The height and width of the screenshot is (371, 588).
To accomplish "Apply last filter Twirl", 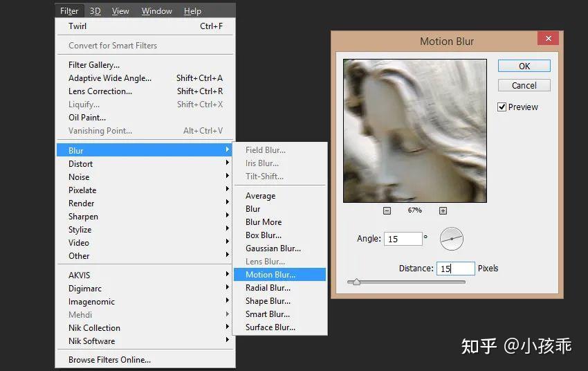I will pos(144,26).
